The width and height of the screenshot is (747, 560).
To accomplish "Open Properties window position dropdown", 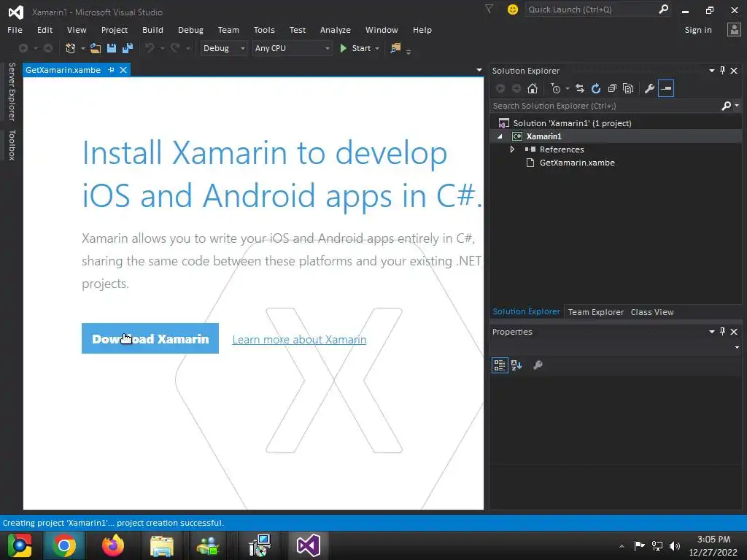I will [712, 332].
